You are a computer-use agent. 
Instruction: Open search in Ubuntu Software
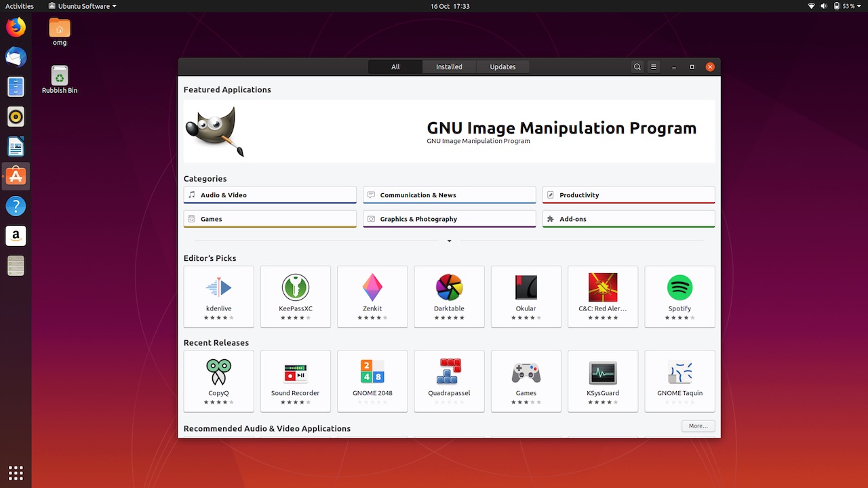pos(637,66)
